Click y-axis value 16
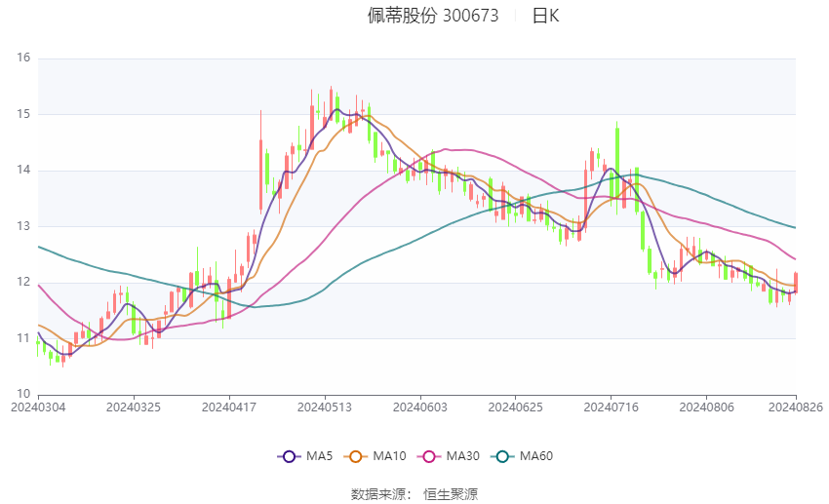The image size is (829, 504). coord(23,58)
